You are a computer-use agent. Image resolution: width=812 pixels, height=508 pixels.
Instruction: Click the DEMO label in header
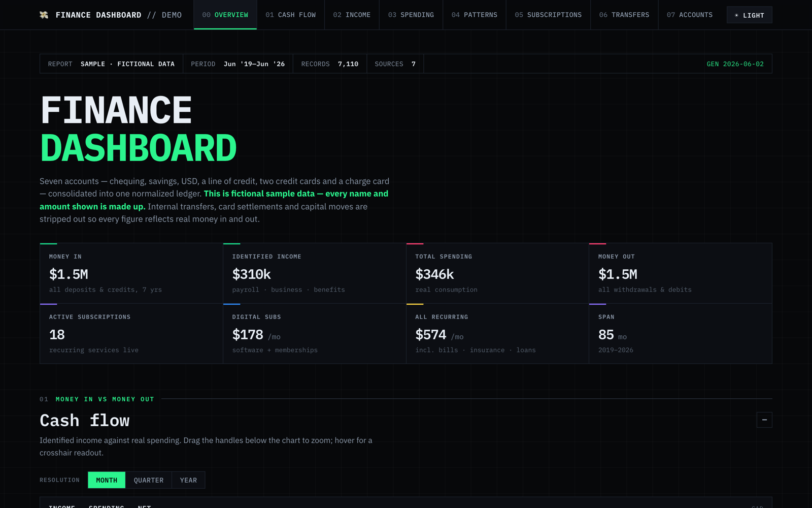(x=172, y=15)
